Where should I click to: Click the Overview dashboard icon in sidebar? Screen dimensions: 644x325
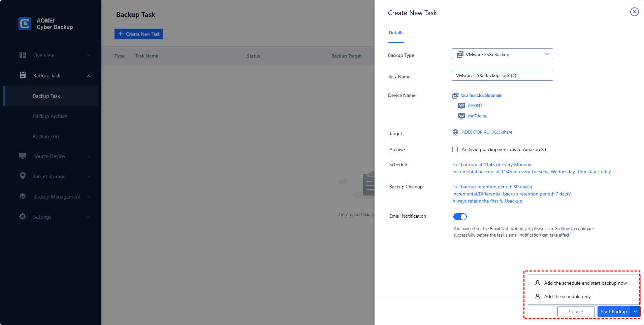coord(23,55)
